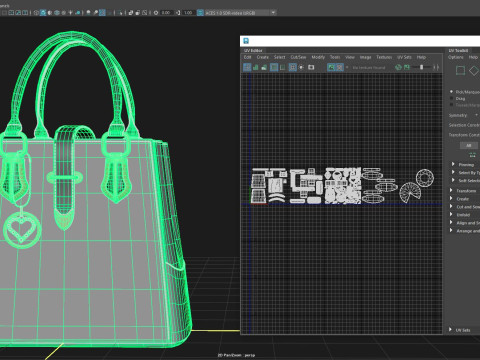The image size is (480, 360).
Task: Open the UV Toolkit Options menu
Action: coord(456,57)
